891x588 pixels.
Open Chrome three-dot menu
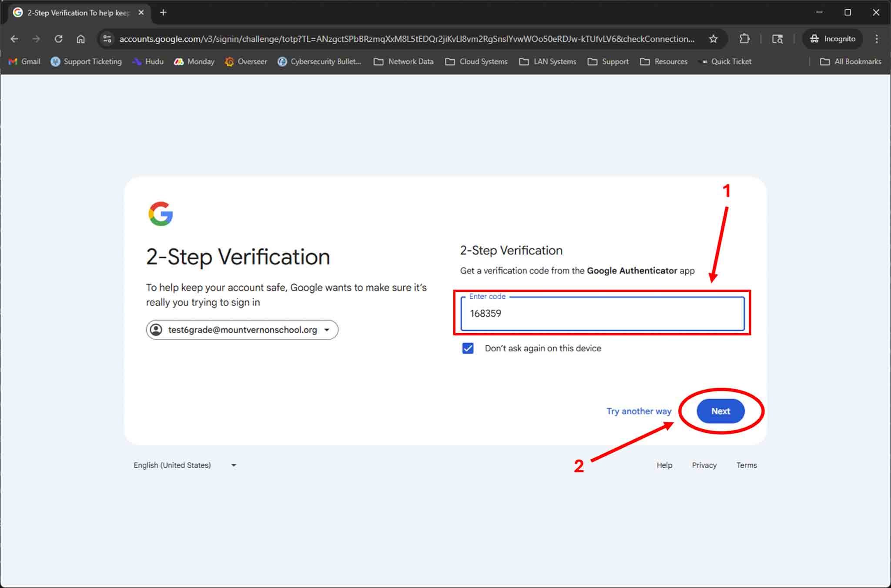(877, 39)
